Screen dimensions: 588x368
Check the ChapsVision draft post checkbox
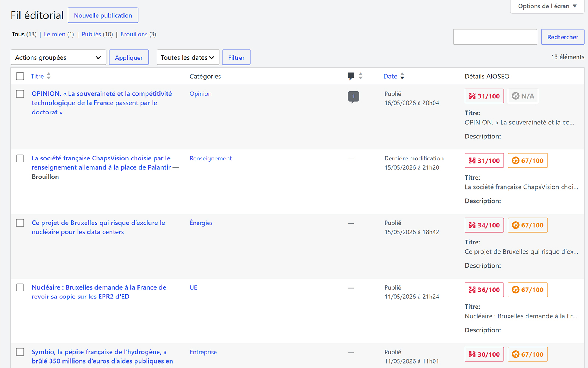point(20,158)
